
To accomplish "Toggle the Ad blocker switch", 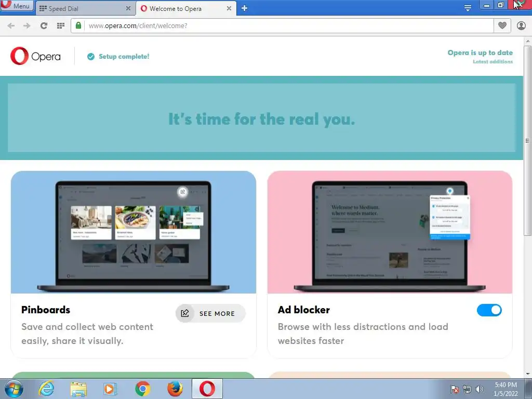I will 489,310.
